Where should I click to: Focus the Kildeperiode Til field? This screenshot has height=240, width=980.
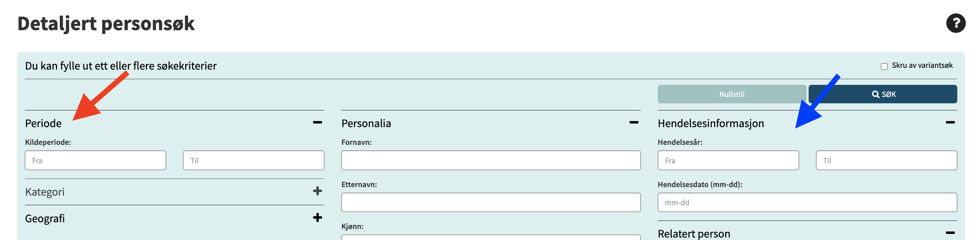tap(253, 160)
